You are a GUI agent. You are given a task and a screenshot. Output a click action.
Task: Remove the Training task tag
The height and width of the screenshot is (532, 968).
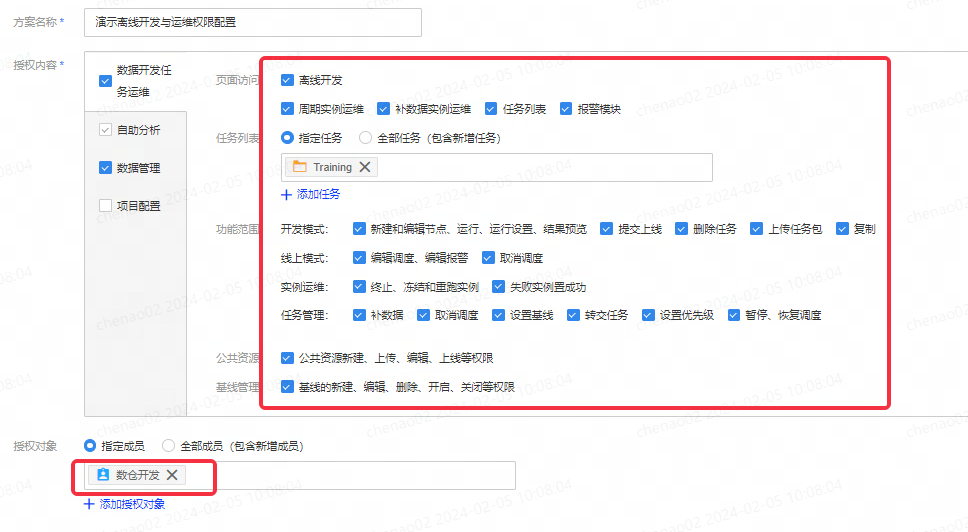coord(365,167)
